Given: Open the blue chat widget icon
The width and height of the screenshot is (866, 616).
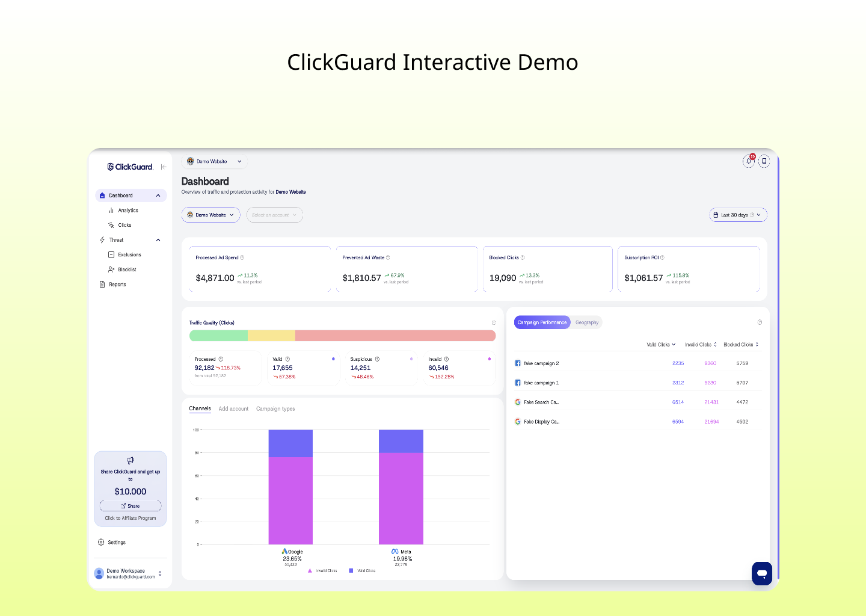Looking at the screenshot, I should 761,573.
